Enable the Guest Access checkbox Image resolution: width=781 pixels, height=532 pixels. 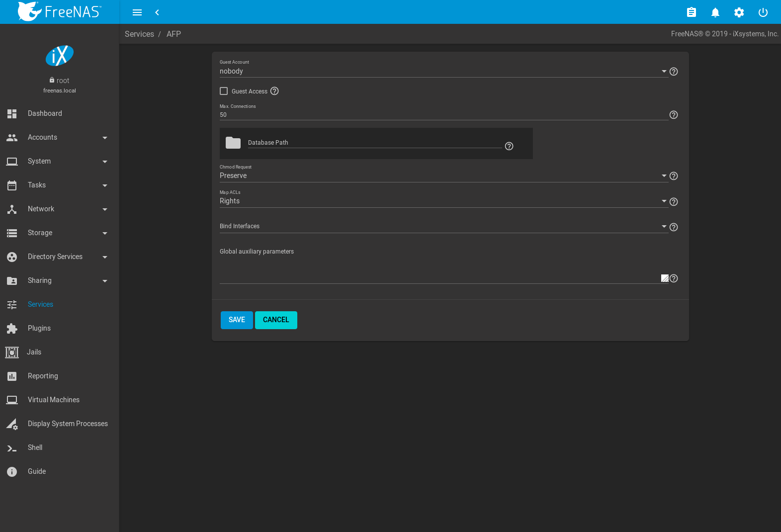point(224,91)
